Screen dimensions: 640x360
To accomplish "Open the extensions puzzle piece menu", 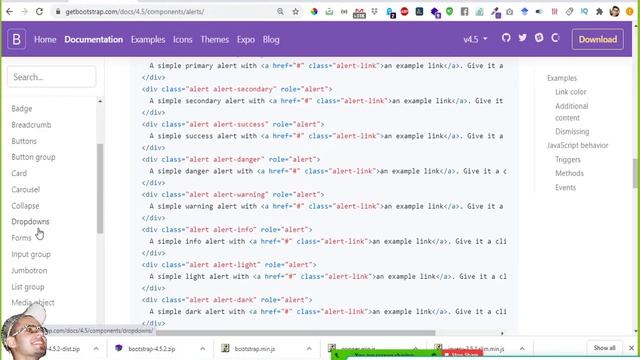I will pyautogui.click(x=600, y=12).
